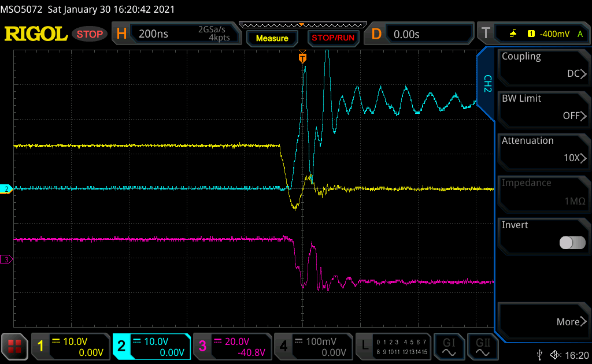Screen dimensions: 592x364
Task: Click the RIGOL logo
Action: point(36,34)
